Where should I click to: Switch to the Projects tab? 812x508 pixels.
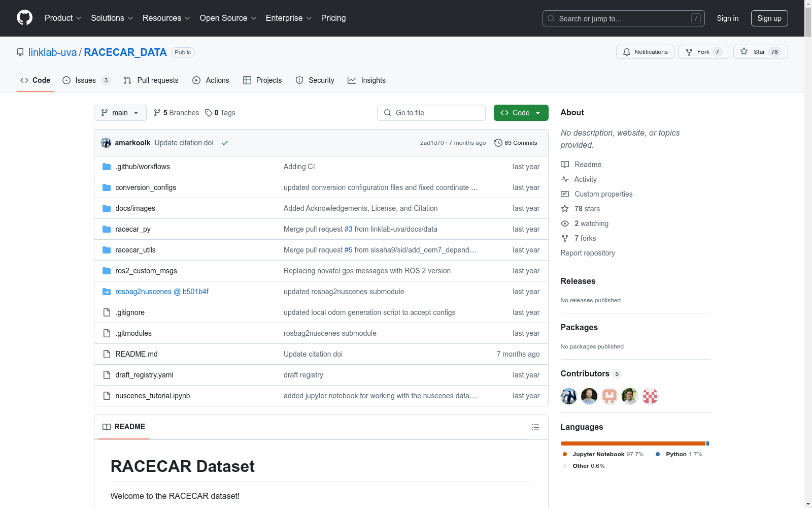coord(262,80)
